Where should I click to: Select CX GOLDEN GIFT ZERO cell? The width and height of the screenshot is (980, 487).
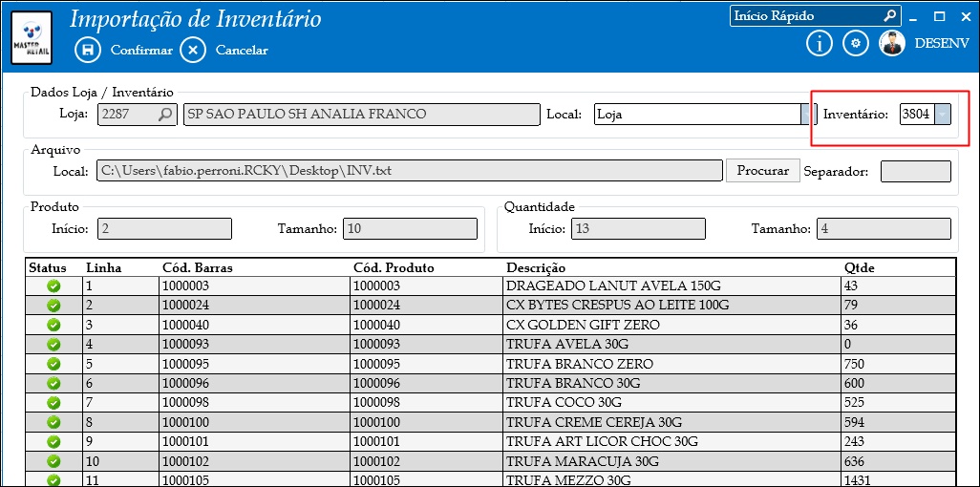coord(671,325)
